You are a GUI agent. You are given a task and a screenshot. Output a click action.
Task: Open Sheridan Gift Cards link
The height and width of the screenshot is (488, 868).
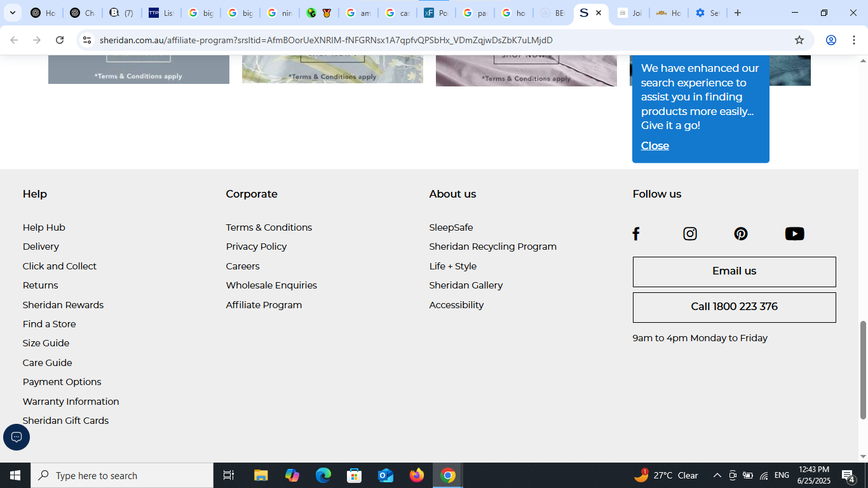coord(65,421)
